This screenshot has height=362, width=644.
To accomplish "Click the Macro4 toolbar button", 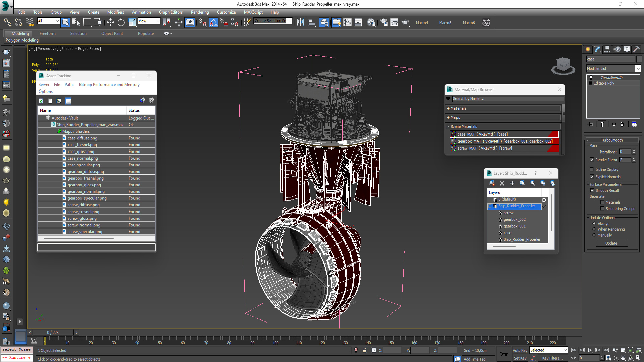I will click(x=422, y=23).
